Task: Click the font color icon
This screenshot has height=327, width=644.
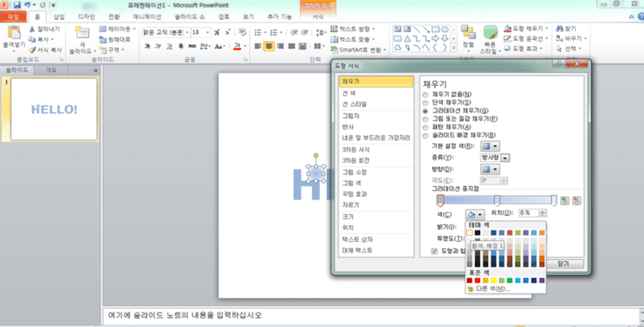Action: click(237, 47)
